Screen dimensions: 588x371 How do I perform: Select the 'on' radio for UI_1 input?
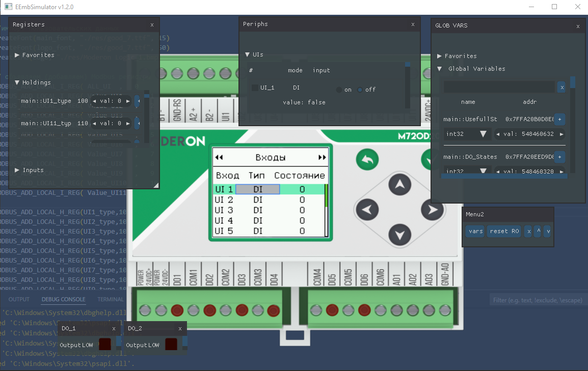point(339,90)
